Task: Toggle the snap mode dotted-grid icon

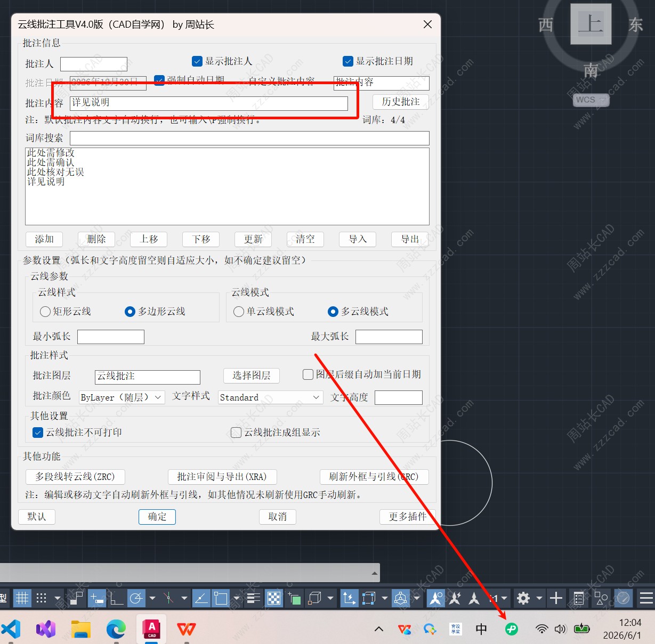Action: 42,598
